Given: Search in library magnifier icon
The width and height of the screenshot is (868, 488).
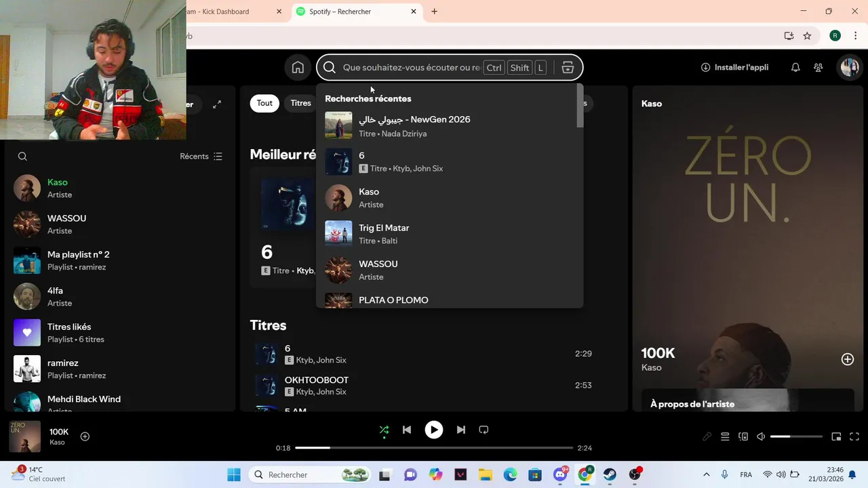Looking at the screenshot, I should click(x=22, y=157).
